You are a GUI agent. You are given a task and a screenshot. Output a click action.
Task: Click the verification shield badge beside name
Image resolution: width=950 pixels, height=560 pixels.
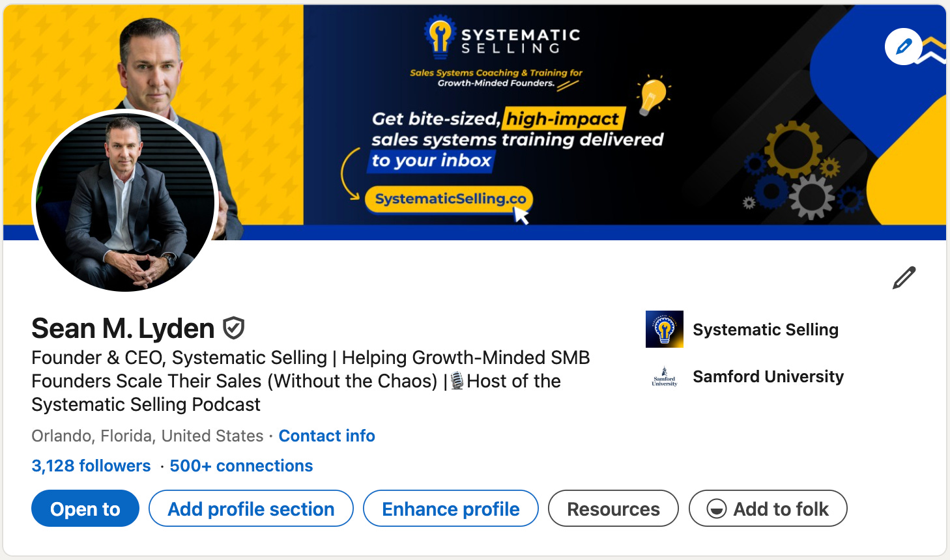(233, 328)
